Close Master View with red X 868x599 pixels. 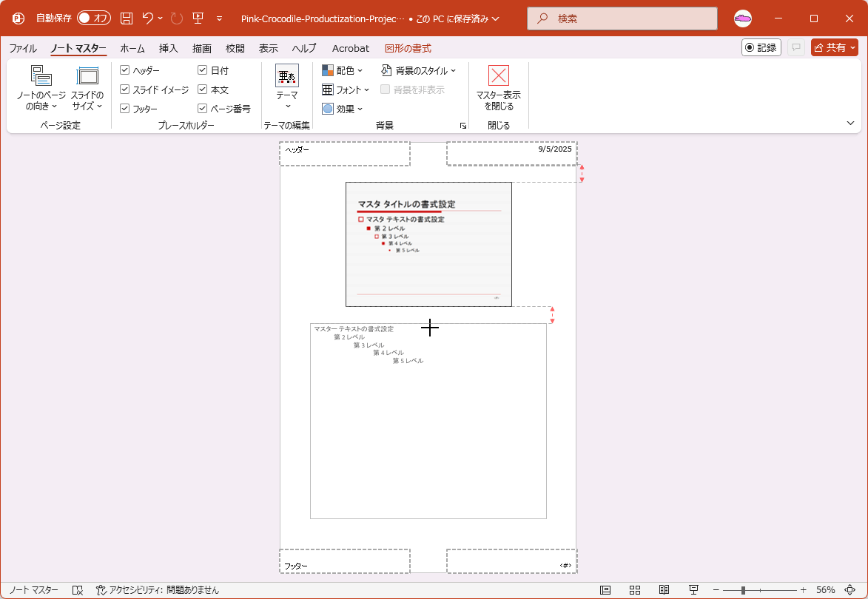tap(498, 89)
